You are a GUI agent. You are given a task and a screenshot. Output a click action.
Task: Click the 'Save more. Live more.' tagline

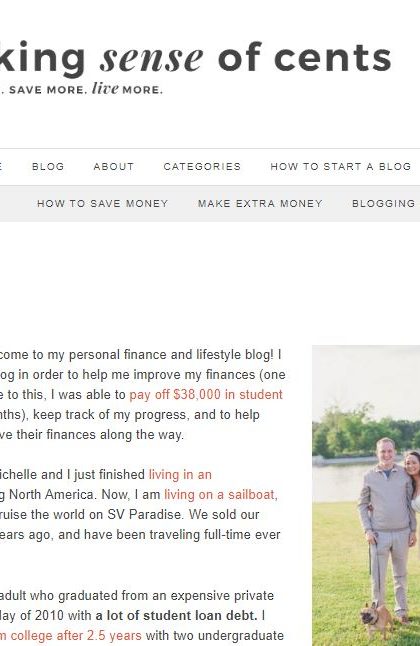pyautogui.click(x=82, y=89)
